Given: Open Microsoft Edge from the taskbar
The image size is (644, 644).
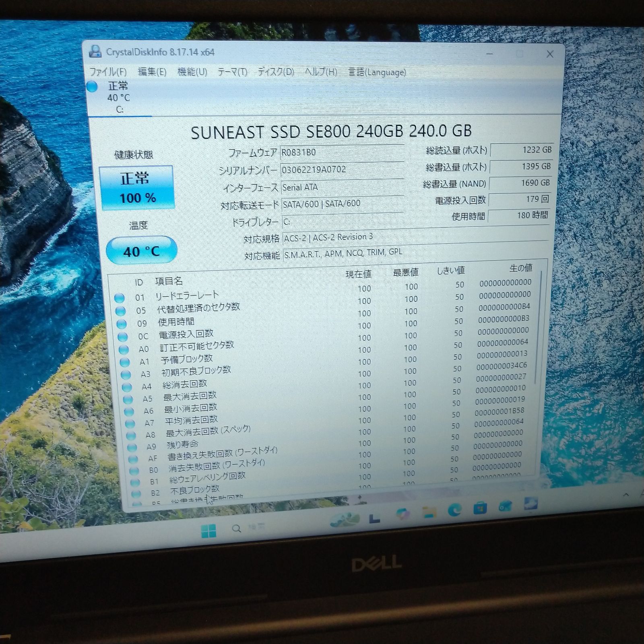Looking at the screenshot, I should 455,510.
